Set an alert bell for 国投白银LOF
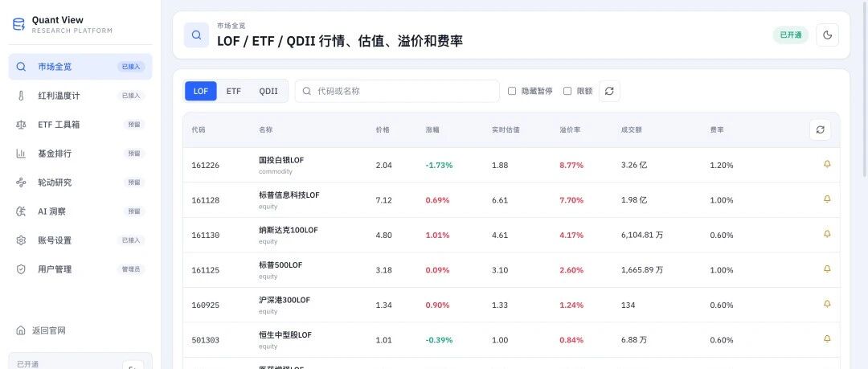 (x=826, y=165)
